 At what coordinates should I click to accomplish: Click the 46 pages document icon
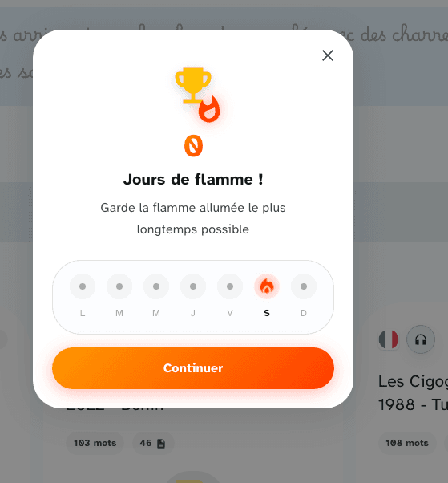click(x=161, y=443)
